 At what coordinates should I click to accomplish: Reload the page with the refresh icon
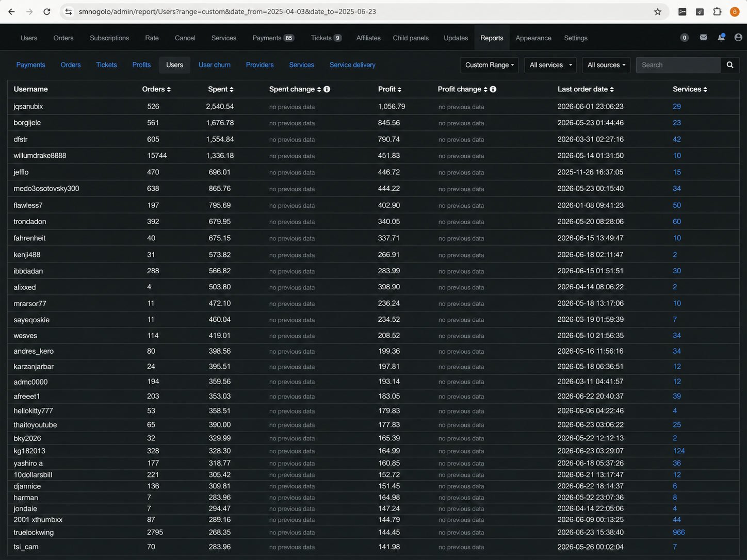pyautogui.click(x=47, y=11)
